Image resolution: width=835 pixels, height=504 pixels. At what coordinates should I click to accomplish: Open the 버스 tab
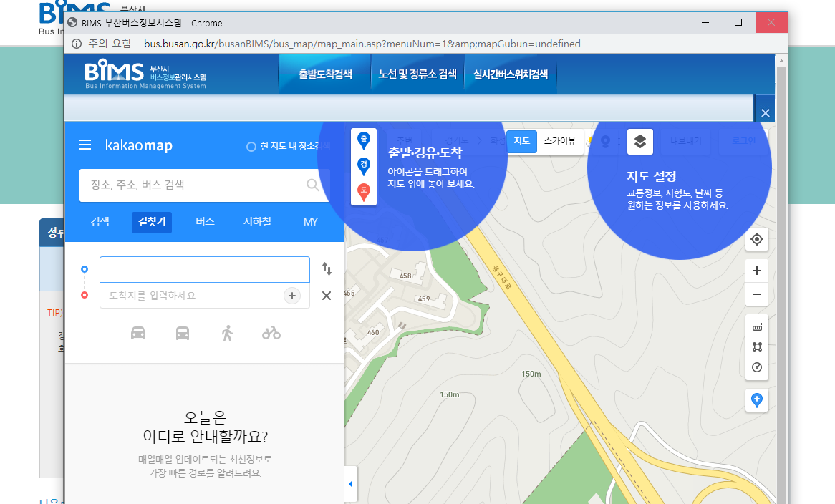pos(205,222)
